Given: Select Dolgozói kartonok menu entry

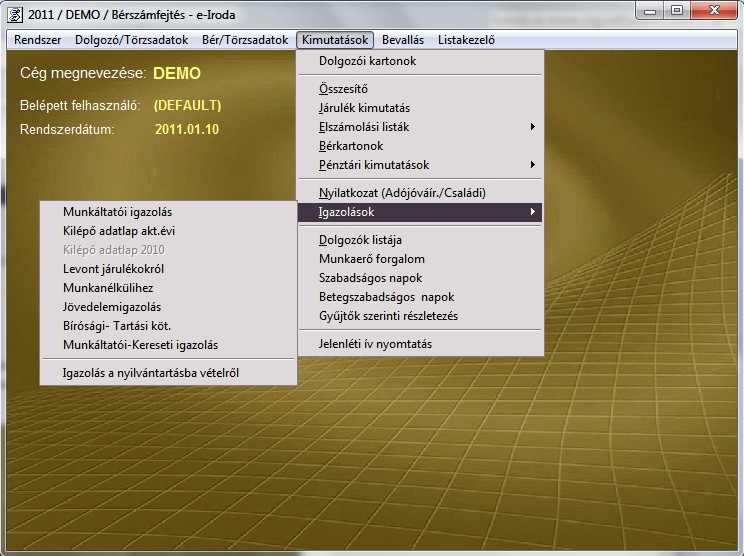Looking at the screenshot, I should (x=367, y=61).
